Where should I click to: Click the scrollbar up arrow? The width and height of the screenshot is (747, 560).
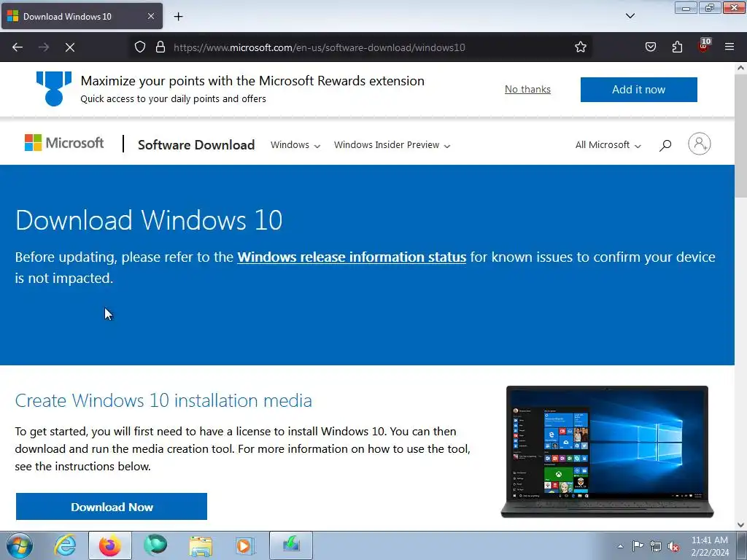coord(740,68)
